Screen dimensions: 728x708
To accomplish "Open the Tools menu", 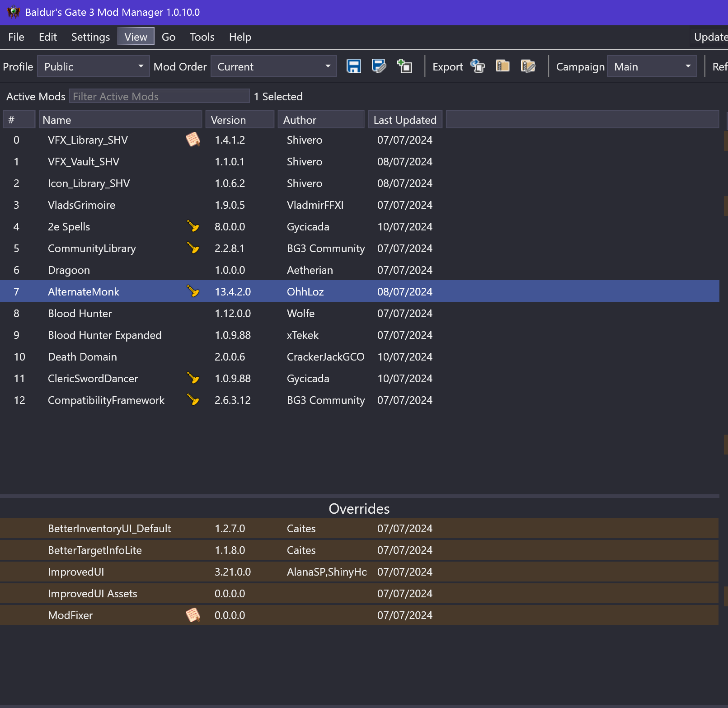I will pos(202,37).
